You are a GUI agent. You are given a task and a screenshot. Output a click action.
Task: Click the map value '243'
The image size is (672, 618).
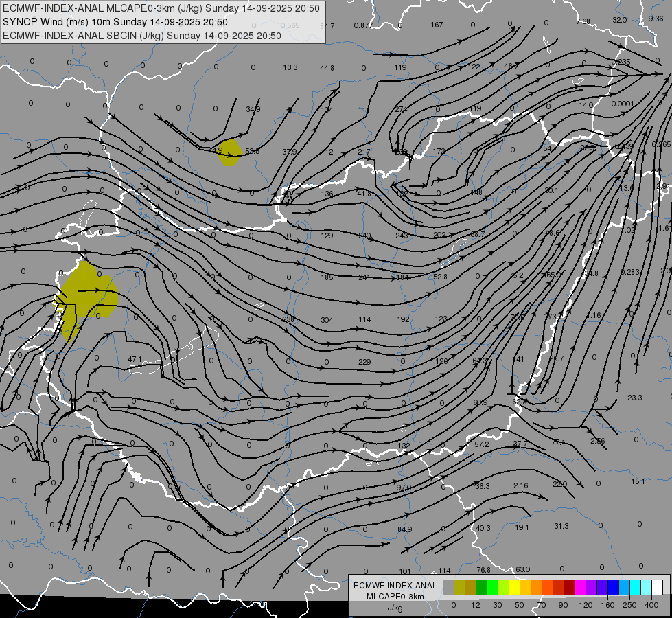click(x=402, y=236)
